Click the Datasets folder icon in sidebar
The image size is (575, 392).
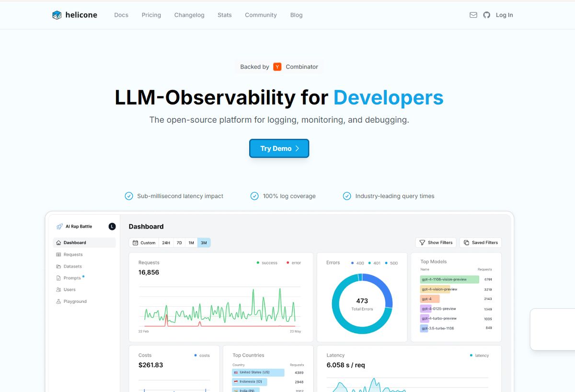point(58,266)
